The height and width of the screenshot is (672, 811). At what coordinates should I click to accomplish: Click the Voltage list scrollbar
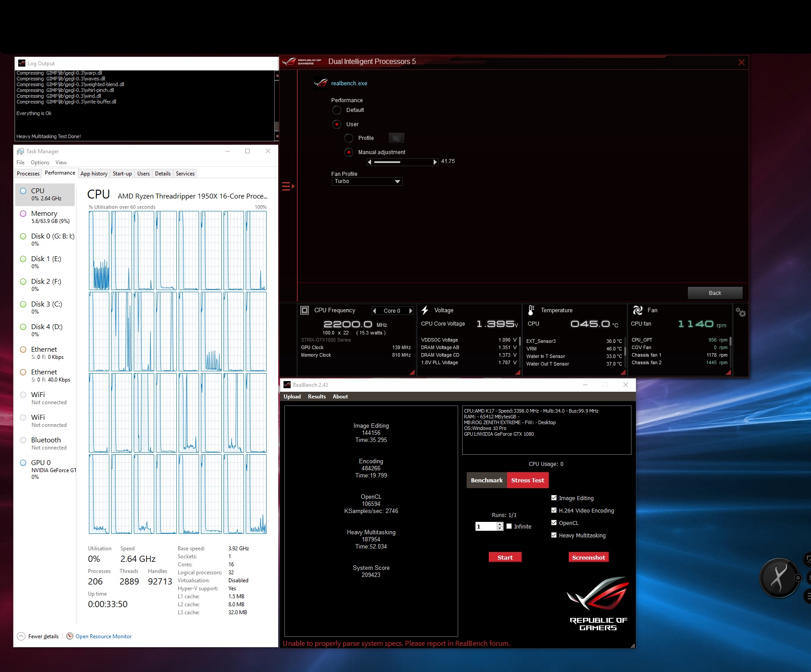[x=519, y=351]
